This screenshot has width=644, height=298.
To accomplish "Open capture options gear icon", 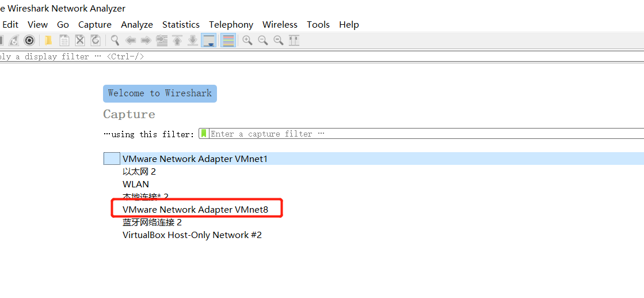I will (x=29, y=40).
